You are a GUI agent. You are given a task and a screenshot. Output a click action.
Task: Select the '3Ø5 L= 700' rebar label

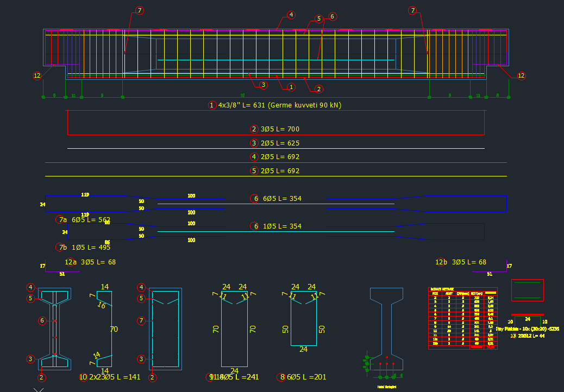280,129
